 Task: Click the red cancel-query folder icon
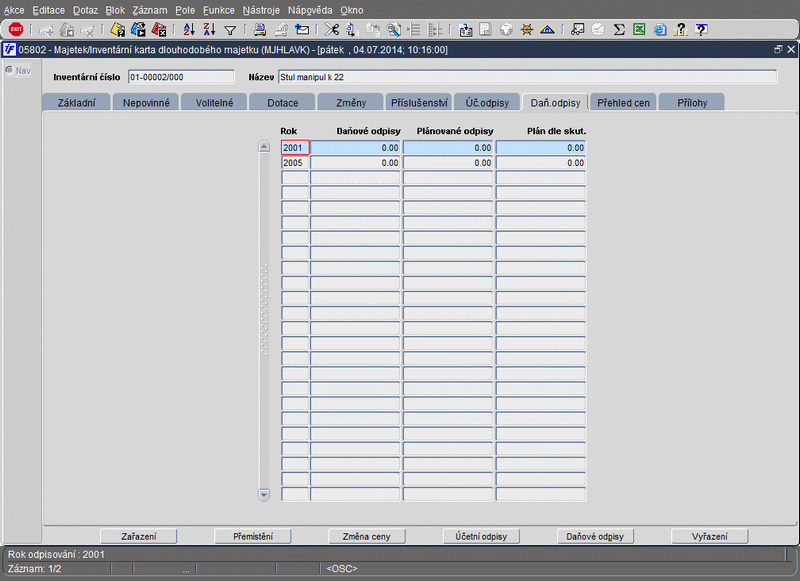click(x=159, y=30)
